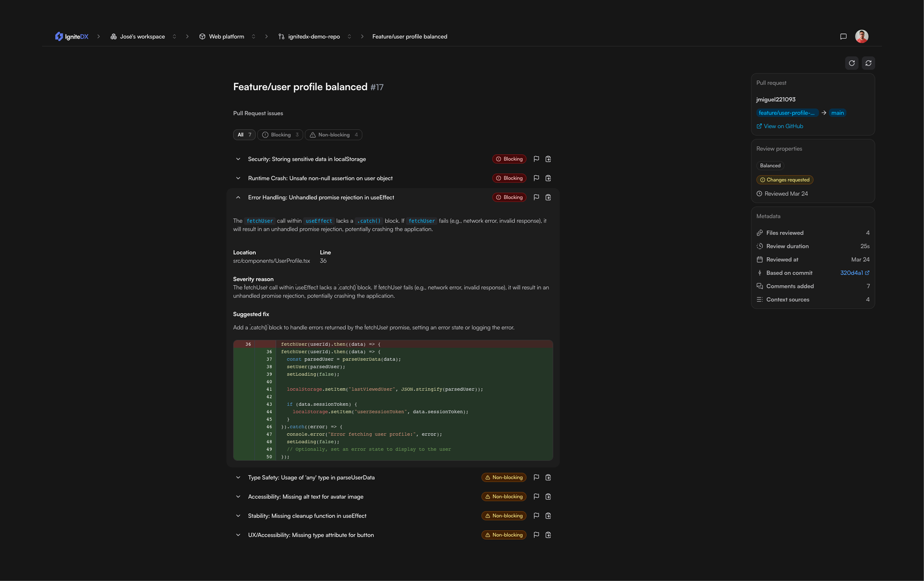Click the sync arrows icon
The height and width of the screenshot is (581, 924).
click(x=868, y=63)
